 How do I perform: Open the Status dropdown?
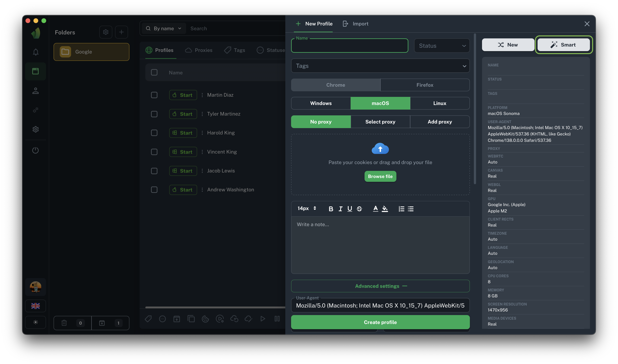(441, 46)
